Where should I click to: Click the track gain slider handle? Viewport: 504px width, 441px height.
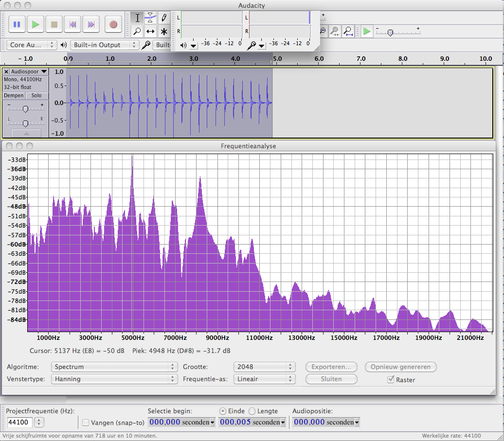25,109
